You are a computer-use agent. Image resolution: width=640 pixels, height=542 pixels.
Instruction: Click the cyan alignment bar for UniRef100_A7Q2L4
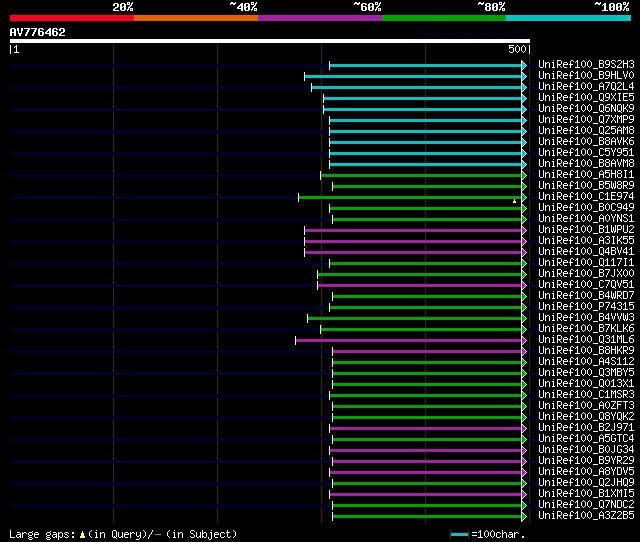[416, 87]
